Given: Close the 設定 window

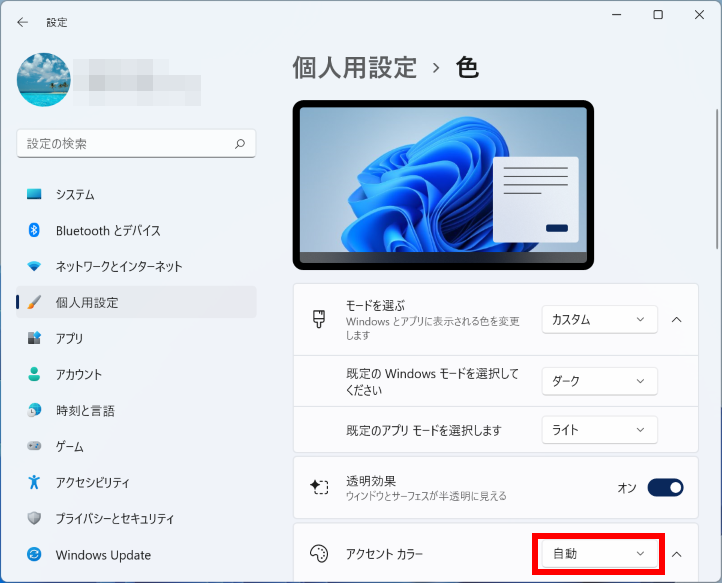Looking at the screenshot, I should click(699, 15).
